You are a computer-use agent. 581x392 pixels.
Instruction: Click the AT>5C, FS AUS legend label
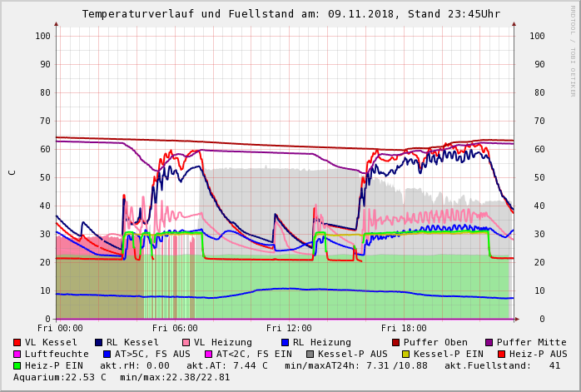[x=152, y=355]
